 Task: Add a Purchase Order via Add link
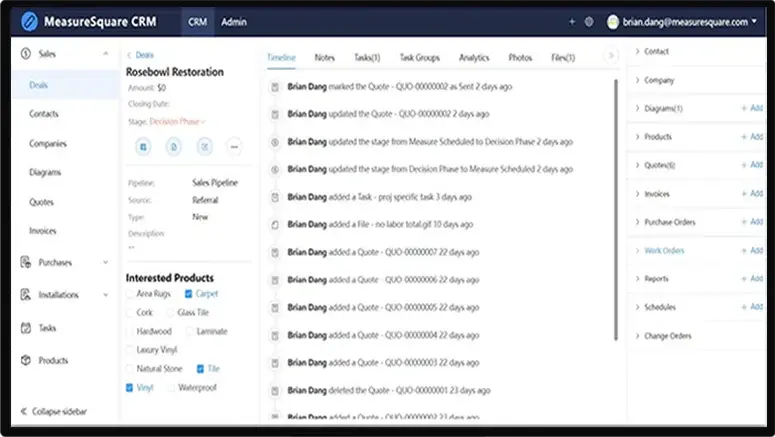pos(752,221)
